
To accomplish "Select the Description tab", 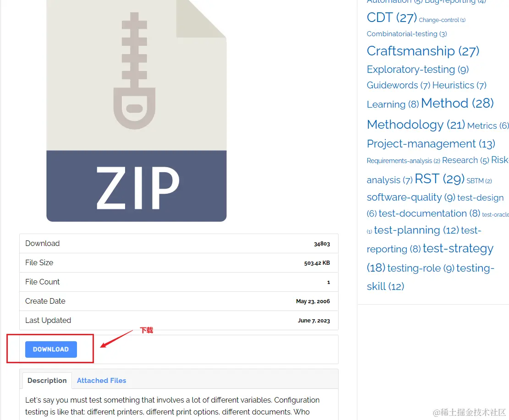I will tap(47, 381).
